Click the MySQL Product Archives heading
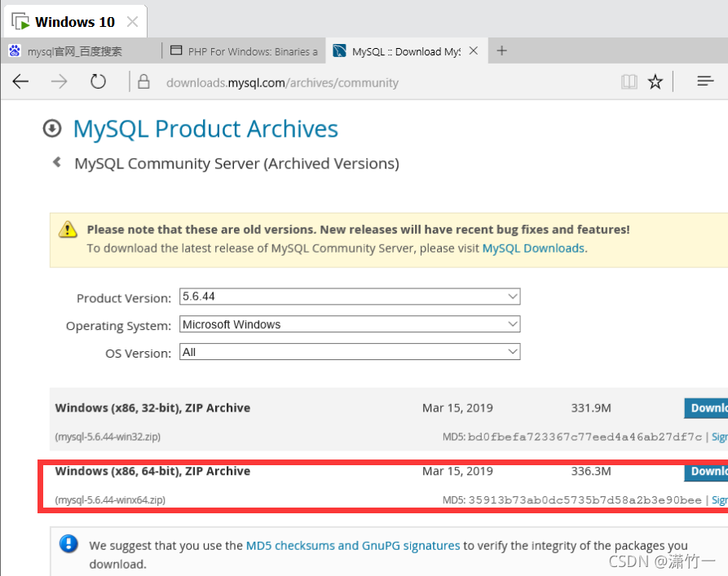 (x=205, y=129)
